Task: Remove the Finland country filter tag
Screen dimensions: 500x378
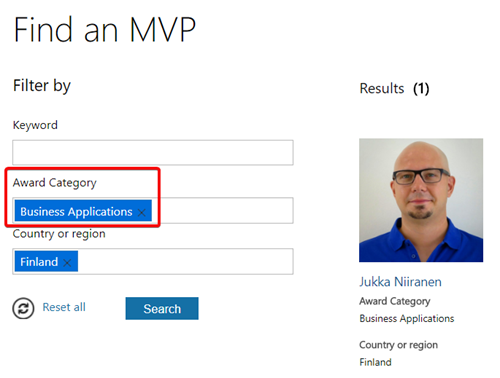Action: 67,263
